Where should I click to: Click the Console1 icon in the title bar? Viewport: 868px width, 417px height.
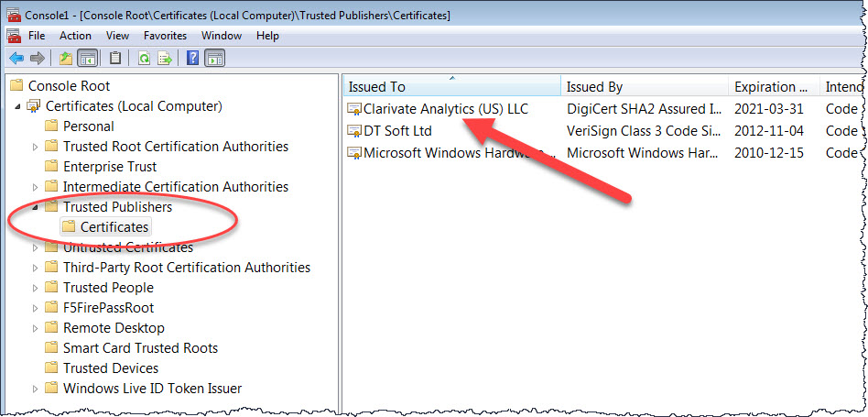[14, 15]
